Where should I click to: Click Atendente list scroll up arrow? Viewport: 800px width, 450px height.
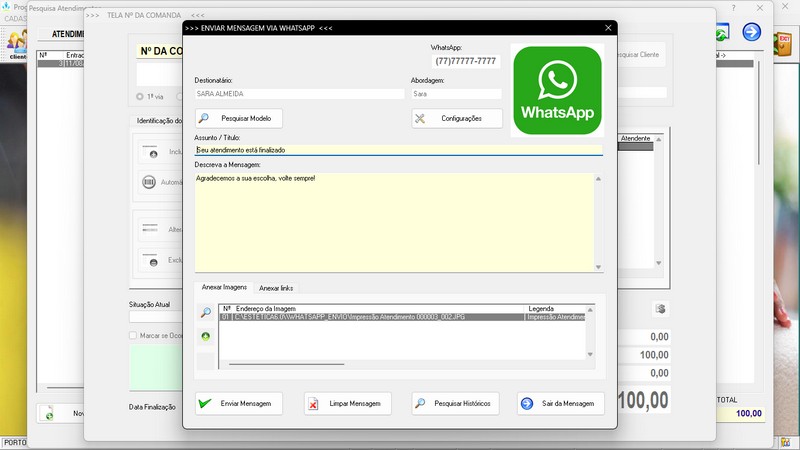tap(659, 139)
